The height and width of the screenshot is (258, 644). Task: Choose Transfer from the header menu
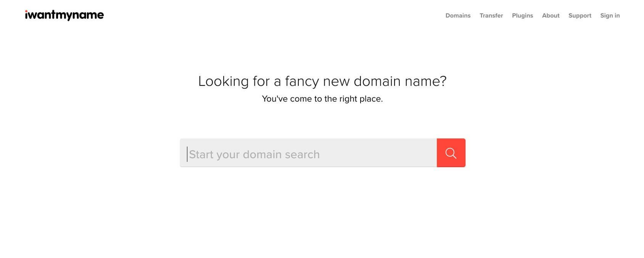(x=491, y=16)
